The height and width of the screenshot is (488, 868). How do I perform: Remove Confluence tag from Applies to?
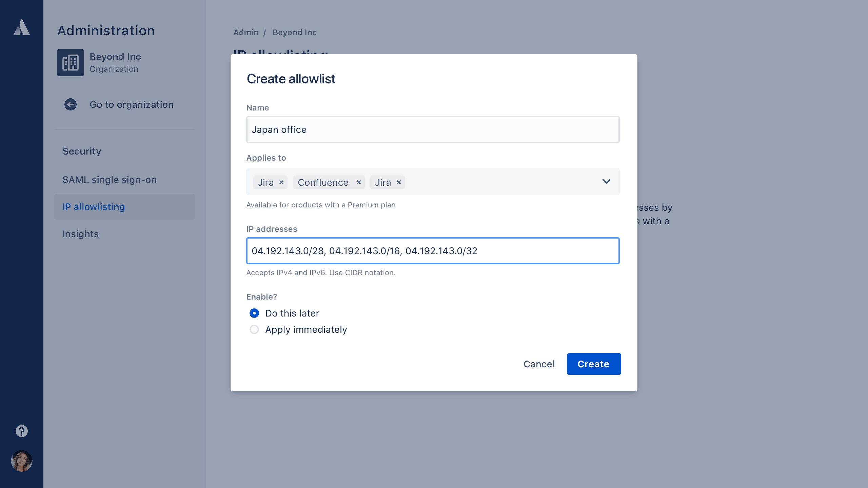point(358,182)
